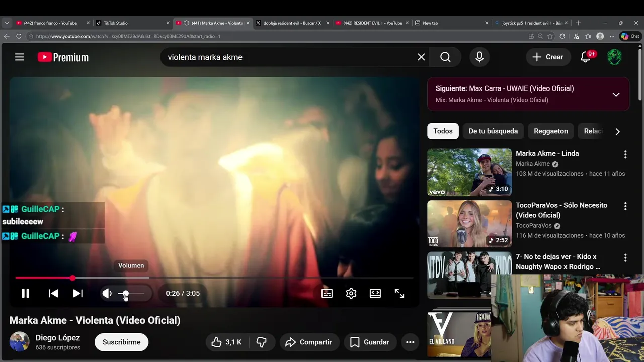The height and width of the screenshot is (362, 644).
Task: Click the red video progress bar
Action: pos(44,278)
